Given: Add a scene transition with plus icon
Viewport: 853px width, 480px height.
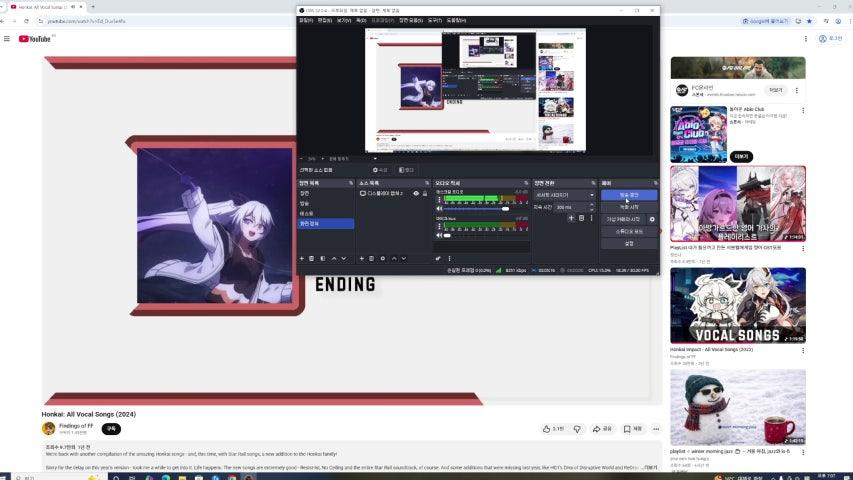Looking at the screenshot, I should point(571,218).
